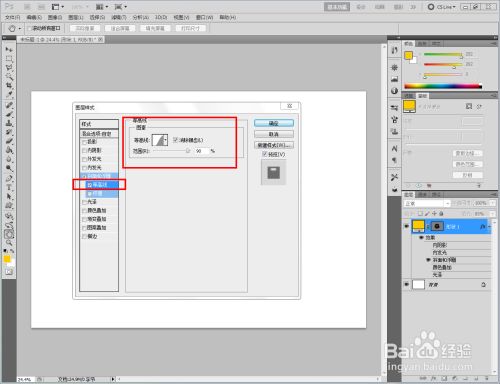Open the contour picker dropdown arrow

[x=166, y=140]
